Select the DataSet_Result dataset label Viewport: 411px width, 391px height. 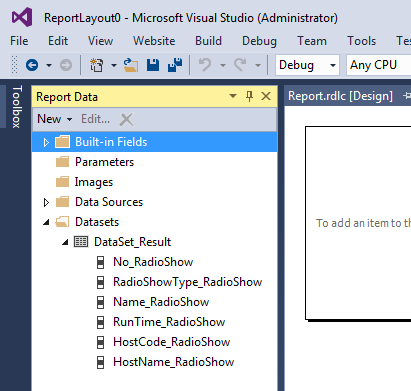point(132,242)
